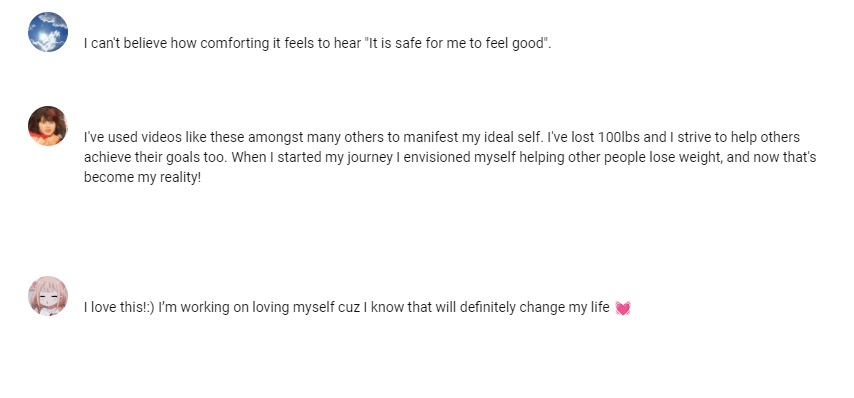This screenshot has width=854, height=398.
Task: Click the quoted phrase "It is safe for me to feel good"
Action: (x=456, y=44)
